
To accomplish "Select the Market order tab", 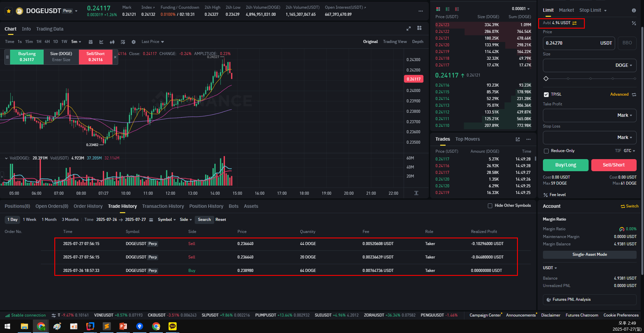I will coord(566,10).
